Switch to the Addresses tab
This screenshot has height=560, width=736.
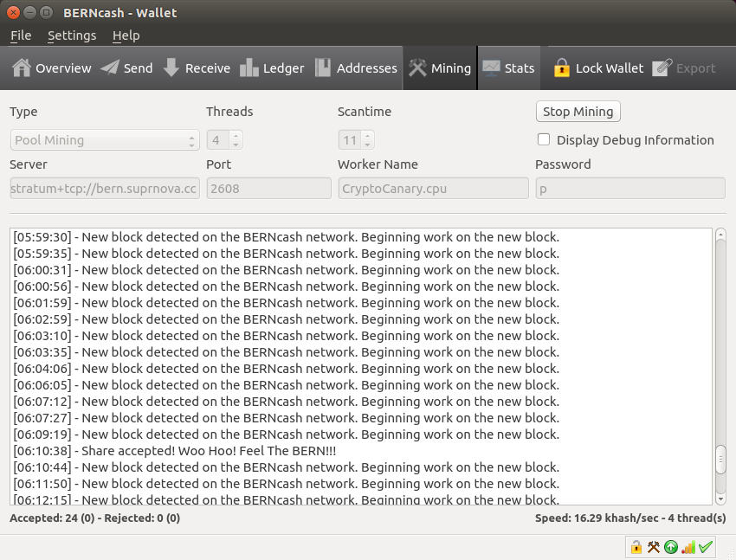pos(356,68)
